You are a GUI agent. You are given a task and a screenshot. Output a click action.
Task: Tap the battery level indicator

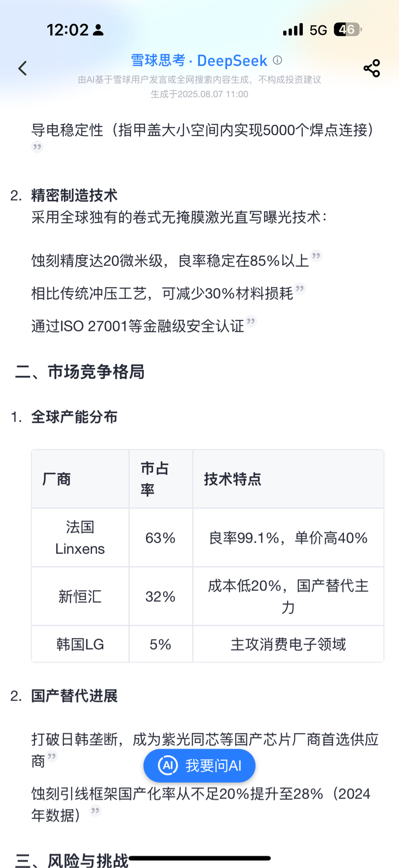point(348,30)
